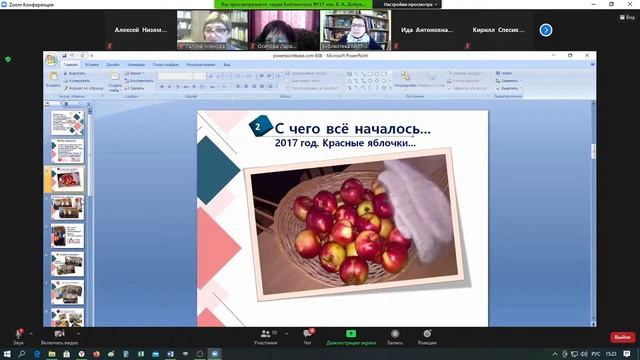Screen dimensions: 640x360
Task: Click the volume icon in system tray
Action: click(x=584, y=354)
